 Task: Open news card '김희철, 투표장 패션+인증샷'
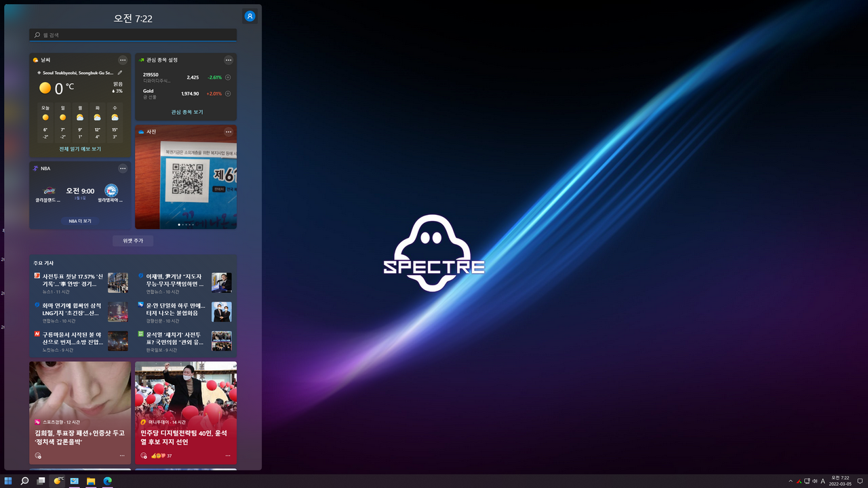pyautogui.click(x=80, y=413)
